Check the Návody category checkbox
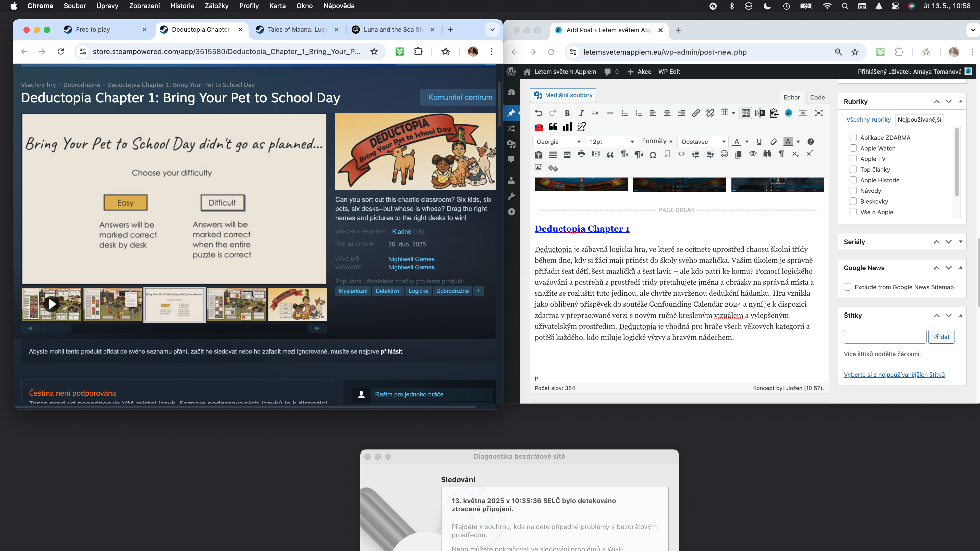 click(853, 191)
